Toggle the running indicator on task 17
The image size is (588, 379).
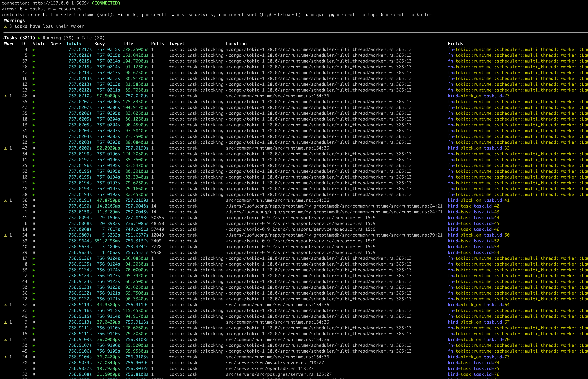coord(34,258)
